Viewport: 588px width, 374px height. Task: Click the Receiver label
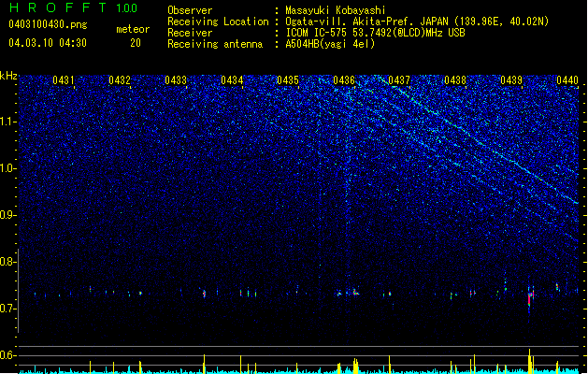tap(190, 33)
